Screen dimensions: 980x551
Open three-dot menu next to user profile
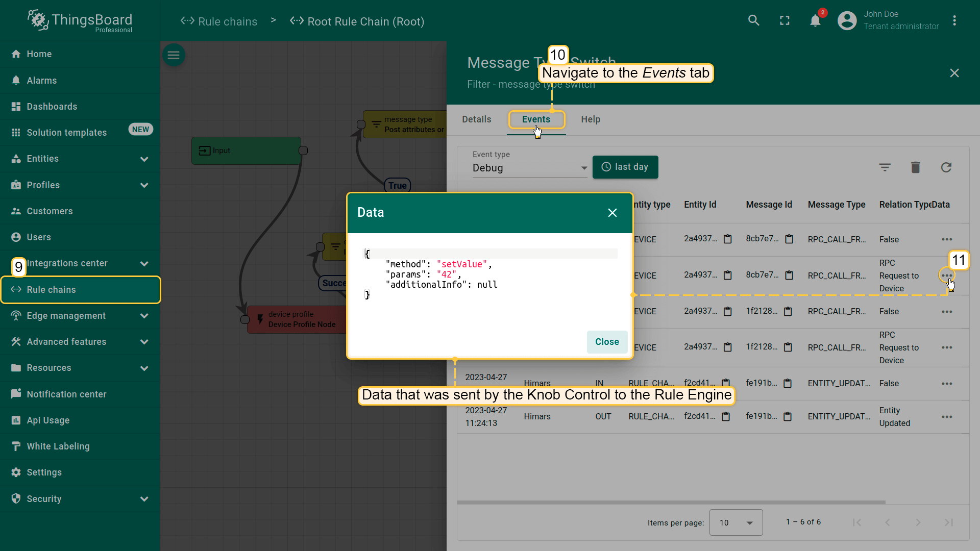click(954, 20)
